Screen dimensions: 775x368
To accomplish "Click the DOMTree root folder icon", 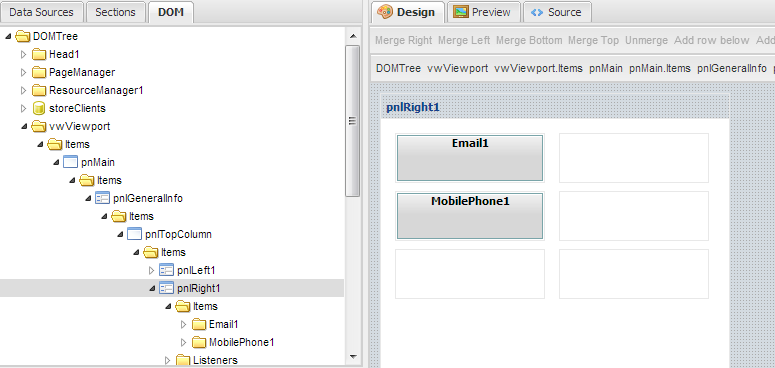I will click(x=23, y=36).
